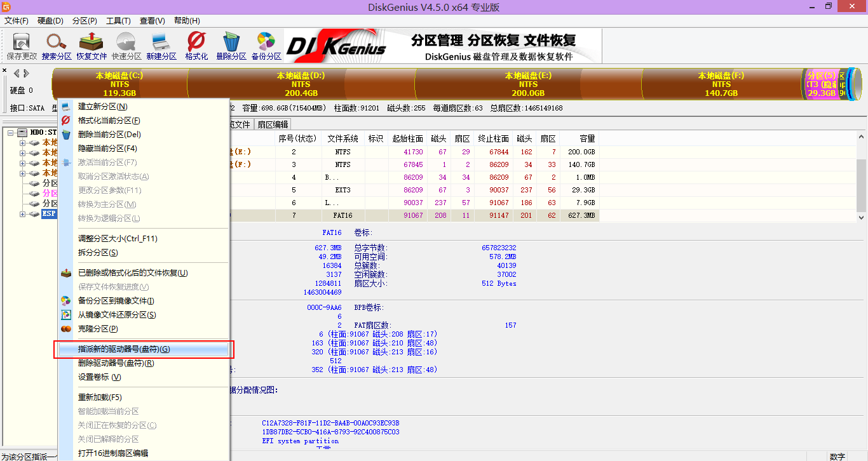The image size is (868, 461).
Task: Choose 拆分分区(S) in context menu
Action: [x=144, y=253]
